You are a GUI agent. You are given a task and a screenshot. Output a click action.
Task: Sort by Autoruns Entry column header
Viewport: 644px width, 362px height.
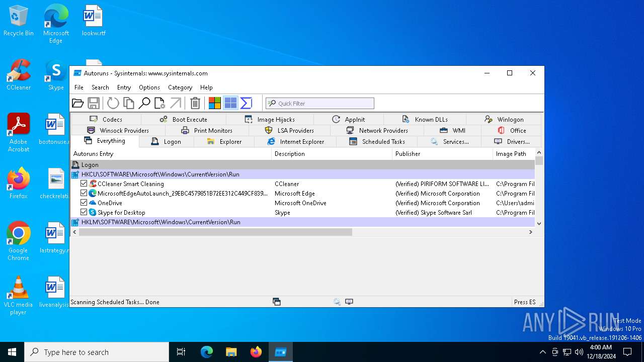tap(171, 154)
